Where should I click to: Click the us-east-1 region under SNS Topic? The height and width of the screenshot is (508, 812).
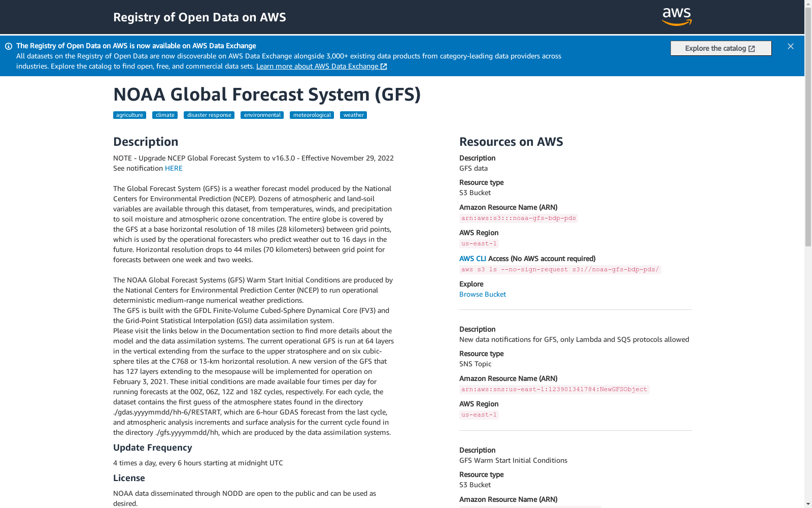(479, 415)
